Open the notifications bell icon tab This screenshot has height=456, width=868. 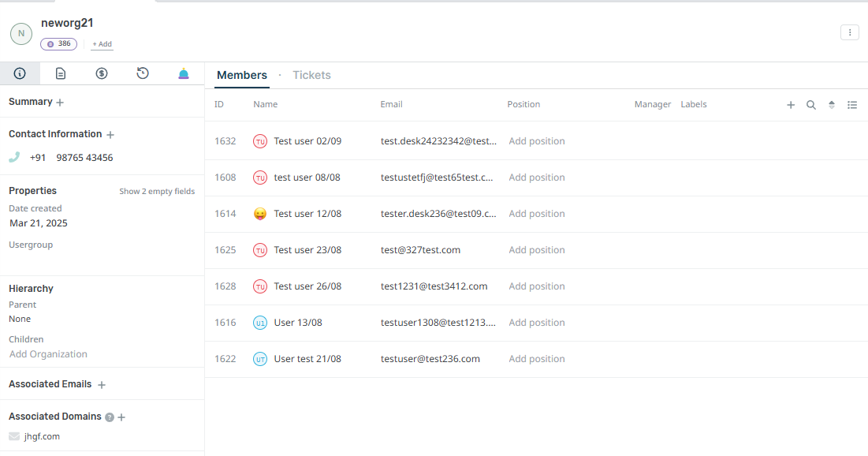click(x=184, y=73)
